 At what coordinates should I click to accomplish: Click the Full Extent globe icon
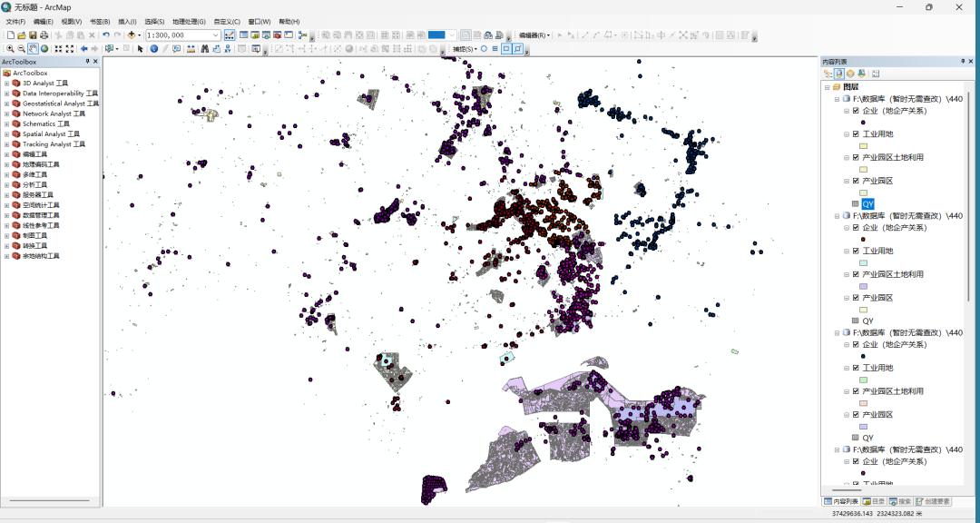[x=44, y=49]
